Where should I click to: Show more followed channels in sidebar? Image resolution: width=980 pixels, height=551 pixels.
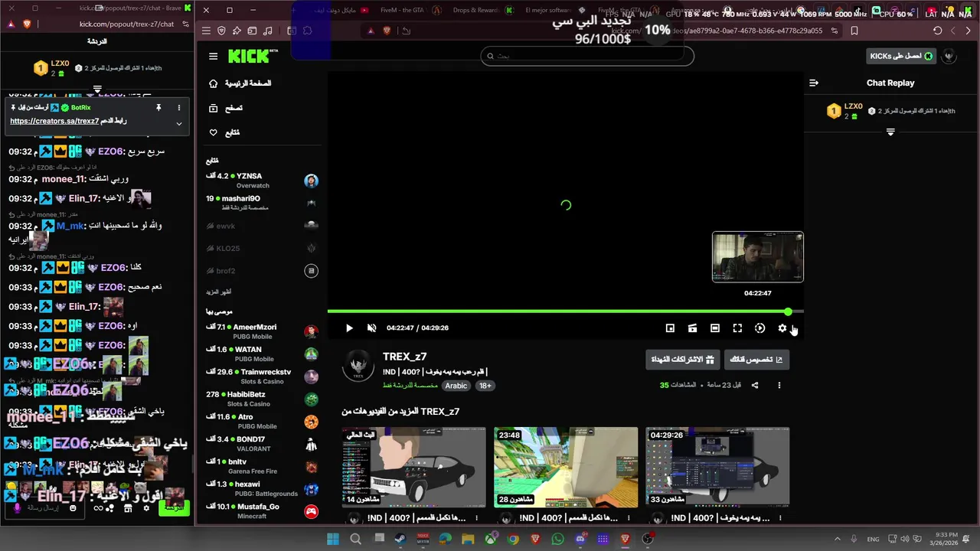[218, 292]
